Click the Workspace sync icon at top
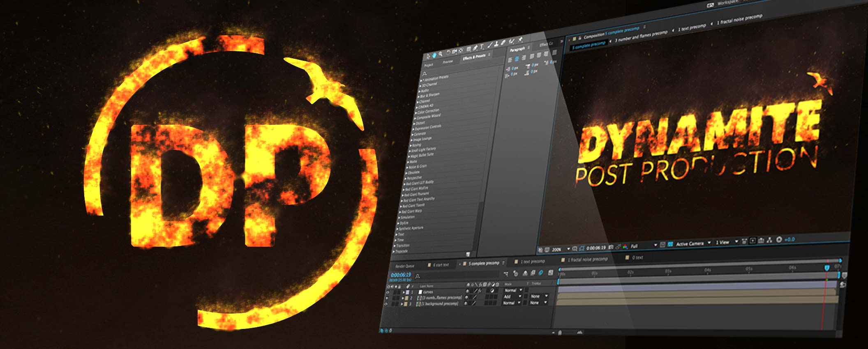 point(710,5)
